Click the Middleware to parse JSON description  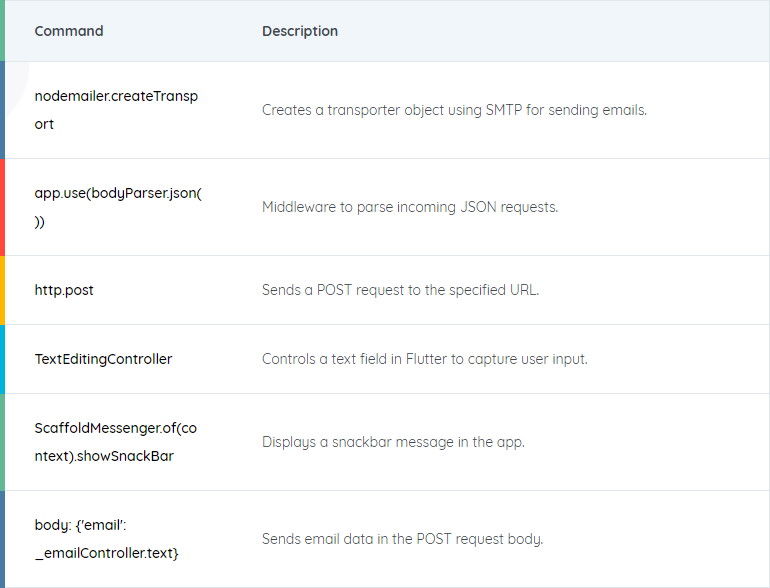coord(410,207)
